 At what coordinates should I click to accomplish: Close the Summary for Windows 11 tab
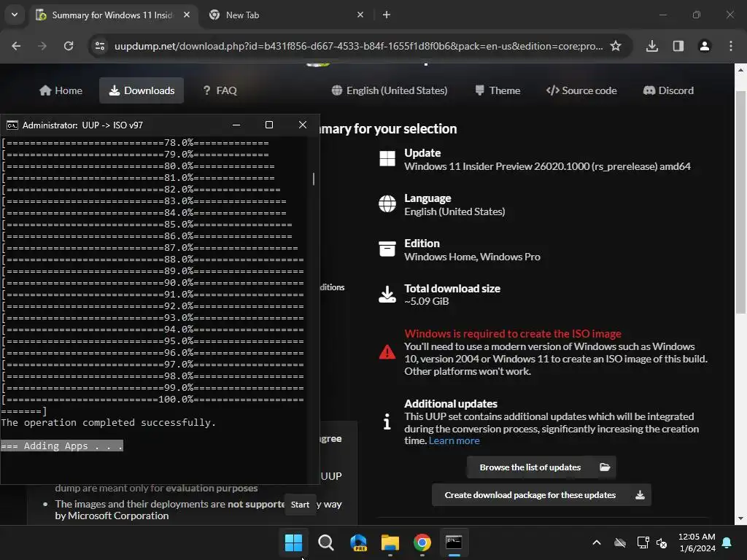click(187, 15)
